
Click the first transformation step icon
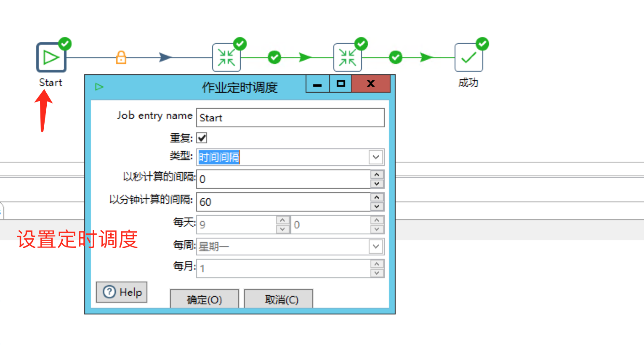pos(226,57)
